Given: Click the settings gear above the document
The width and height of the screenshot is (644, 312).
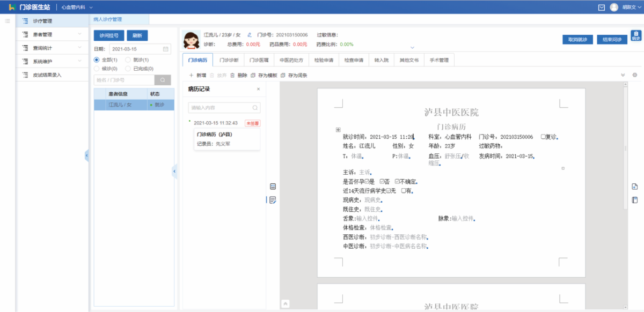Looking at the screenshot, I should [635, 75].
